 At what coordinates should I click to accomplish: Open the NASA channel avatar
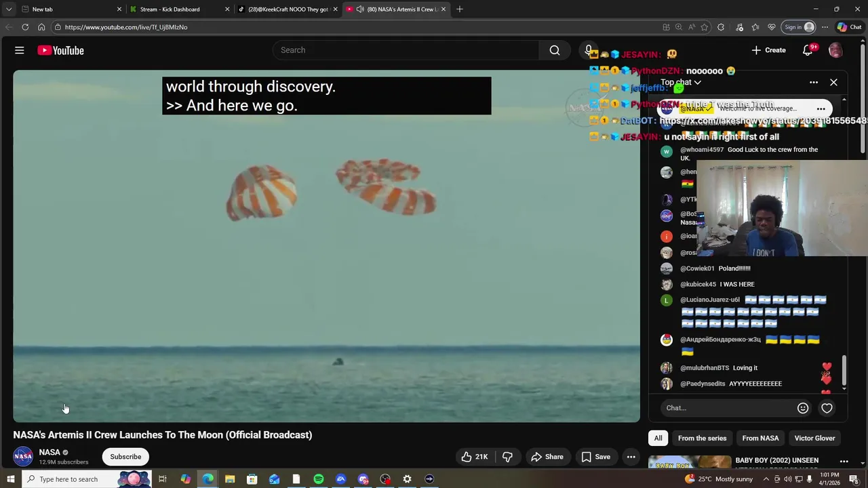(x=23, y=457)
